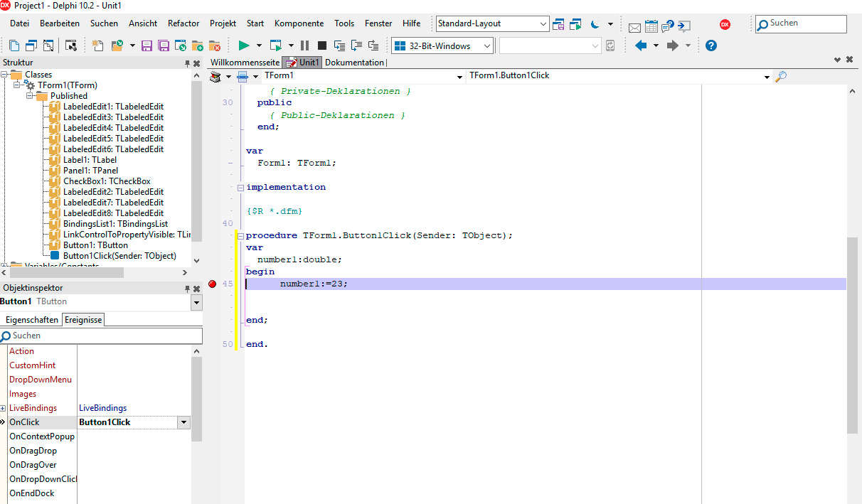
Task: Open Help with the question mark icon
Action: 711,45
